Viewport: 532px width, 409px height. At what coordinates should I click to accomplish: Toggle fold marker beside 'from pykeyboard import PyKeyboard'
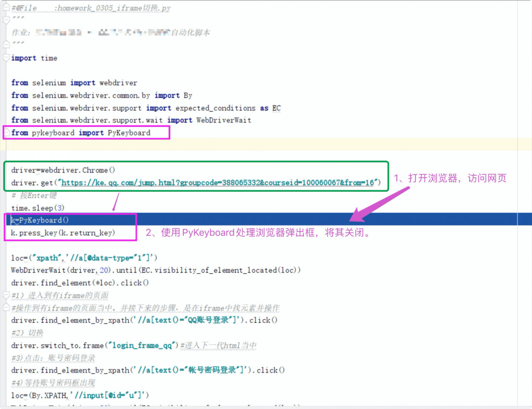(7, 133)
